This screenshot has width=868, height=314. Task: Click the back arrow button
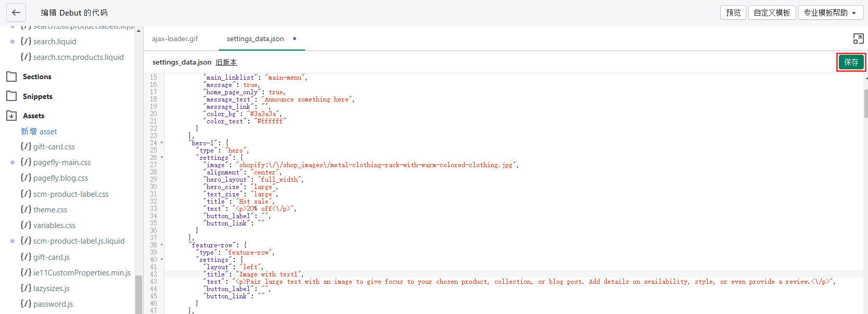[16, 12]
